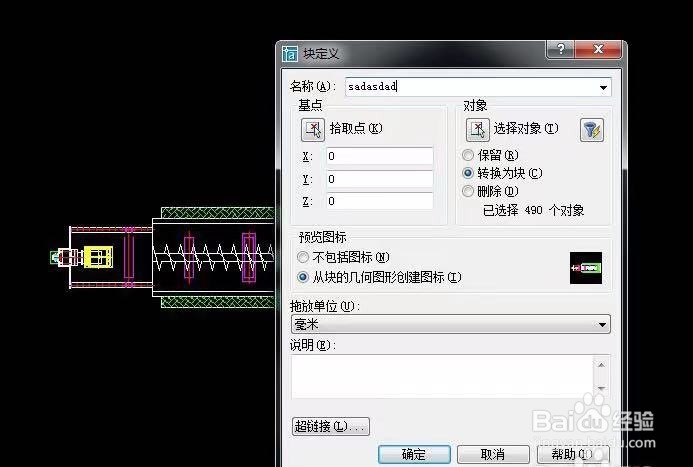Close the Block Definition dialog
Image resolution: width=693 pixels, height=467 pixels.
tap(598, 49)
